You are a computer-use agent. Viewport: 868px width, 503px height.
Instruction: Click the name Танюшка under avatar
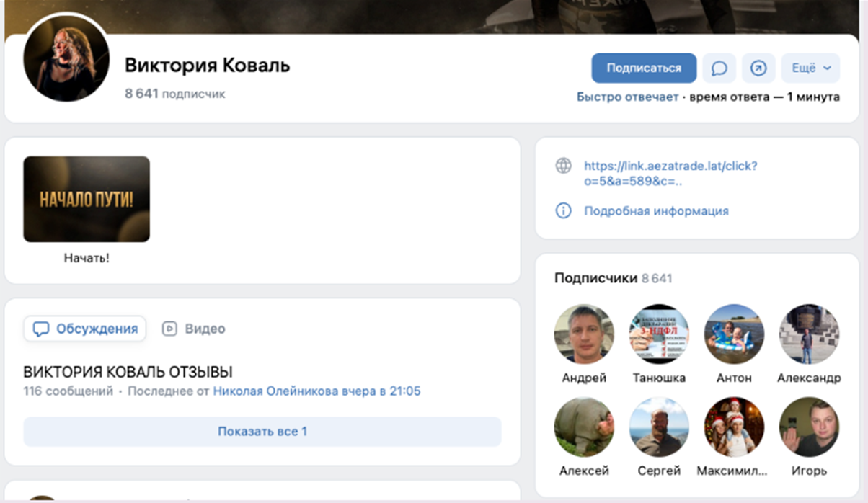pos(659,378)
